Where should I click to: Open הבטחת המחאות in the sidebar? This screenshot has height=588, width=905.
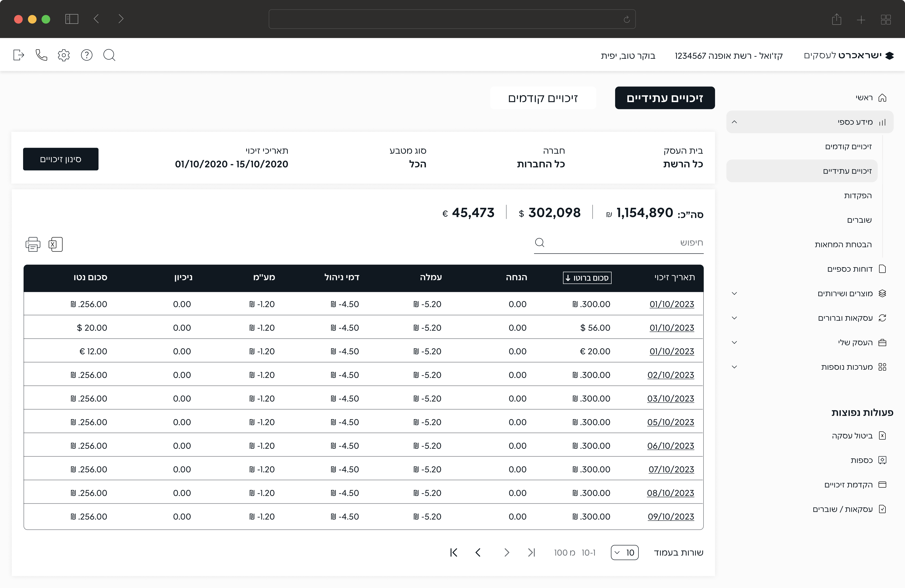click(843, 244)
